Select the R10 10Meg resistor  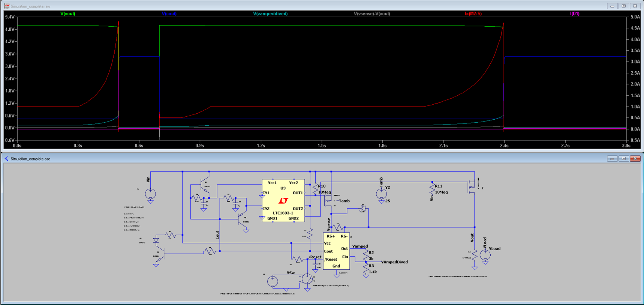coord(316,189)
